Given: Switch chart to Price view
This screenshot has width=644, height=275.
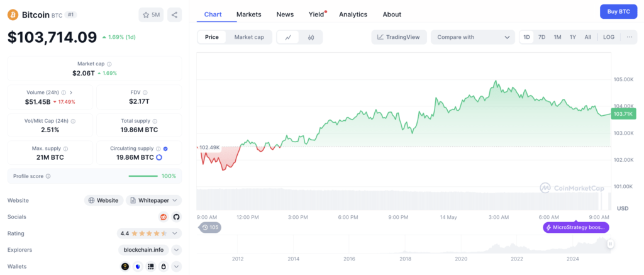Looking at the screenshot, I should (x=212, y=37).
